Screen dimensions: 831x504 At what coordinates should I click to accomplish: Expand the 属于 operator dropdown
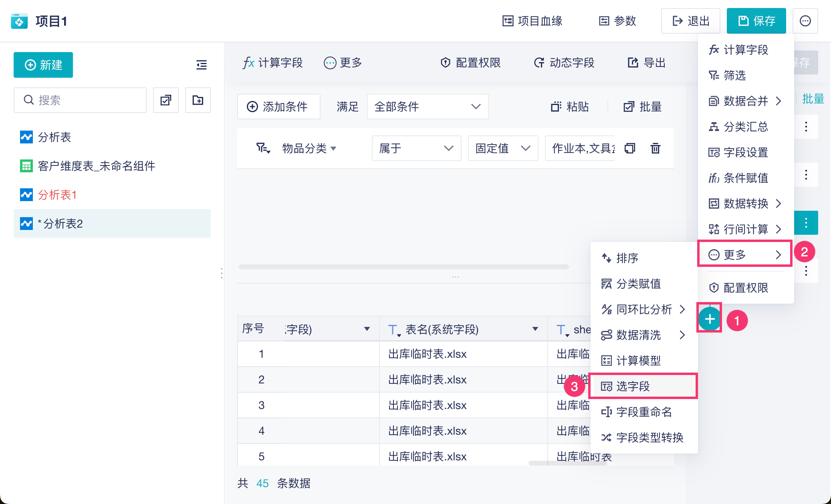[x=416, y=148]
